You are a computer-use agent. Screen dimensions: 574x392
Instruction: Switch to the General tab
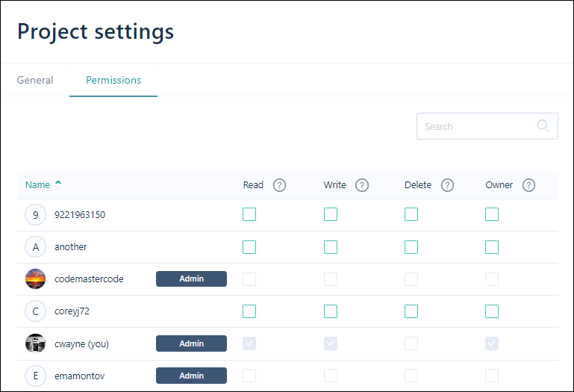tap(35, 80)
